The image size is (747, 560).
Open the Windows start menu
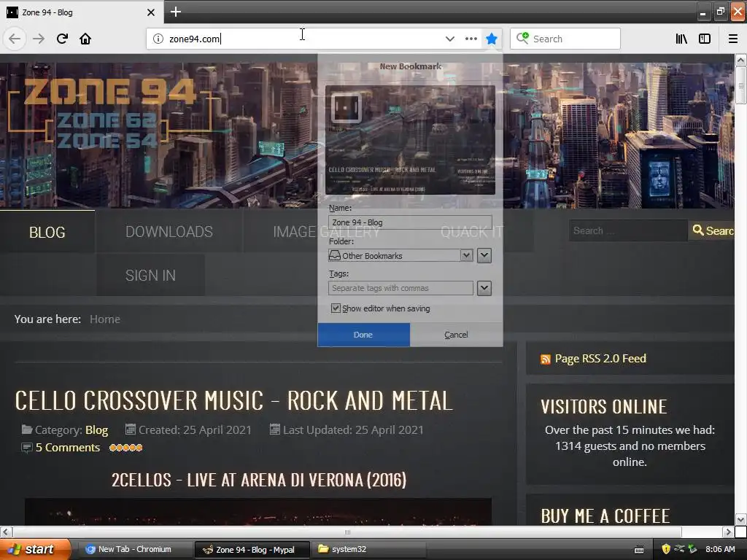34,549
